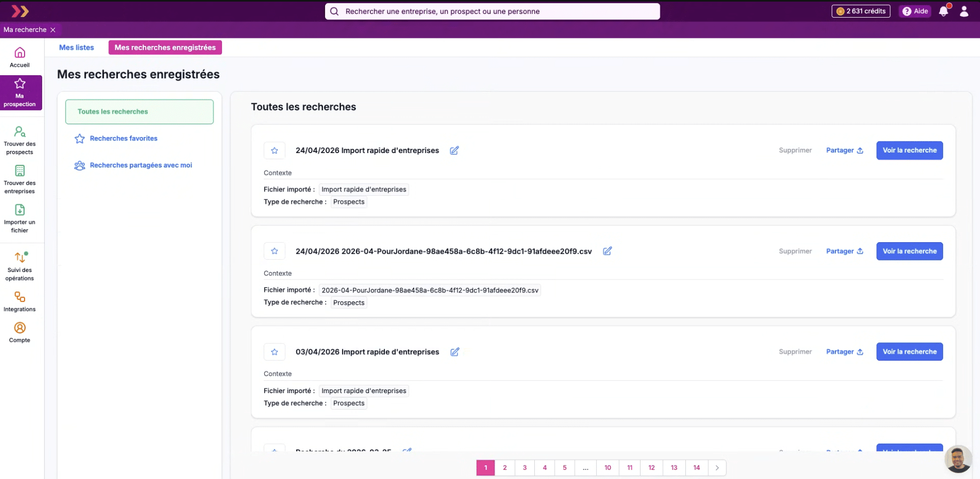The width and height of the screenshot is (980, 479).
Task: Share the 03/04/2026 Import rapide d'entreprises search
Action: (x=844, y=352)
